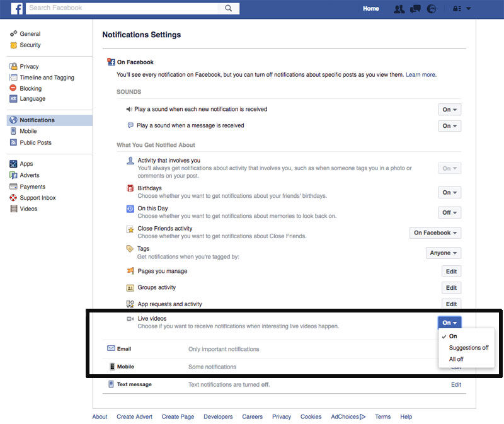This screenshot has width=504, height=424.
Task: Click the Videos film icon in sidebar
Action: (13, 209)
